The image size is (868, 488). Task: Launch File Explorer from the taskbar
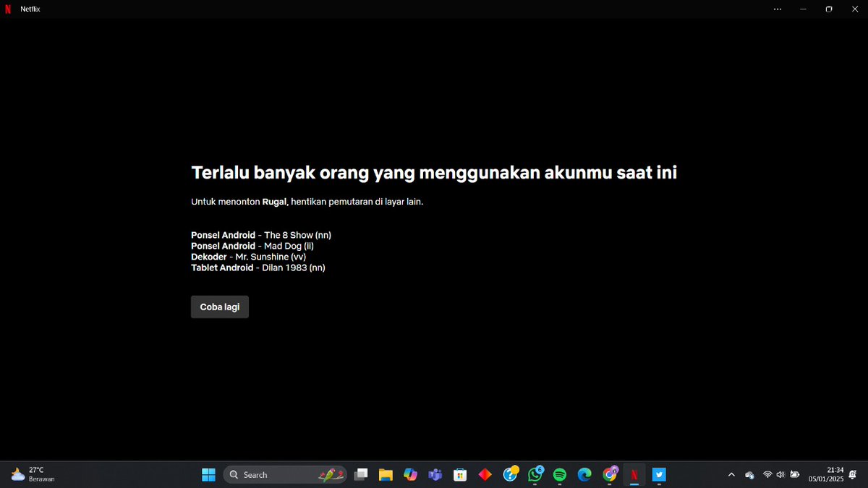[386, 475]
